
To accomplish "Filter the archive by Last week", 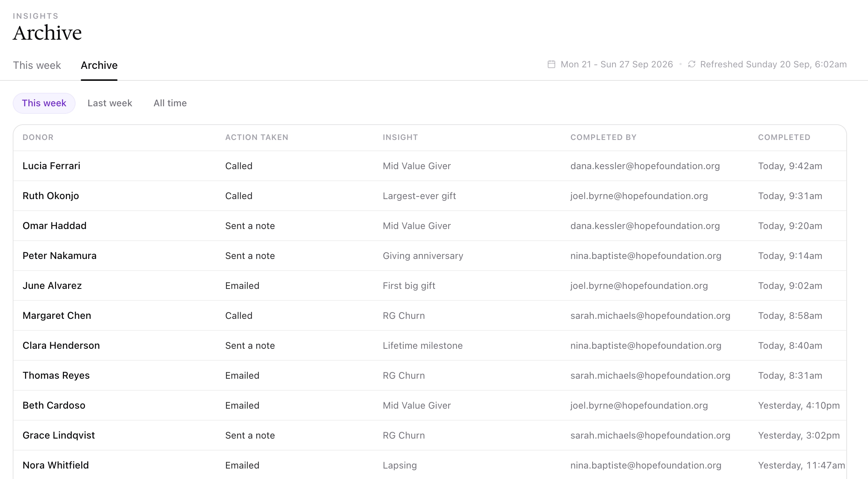I will 110,103.
